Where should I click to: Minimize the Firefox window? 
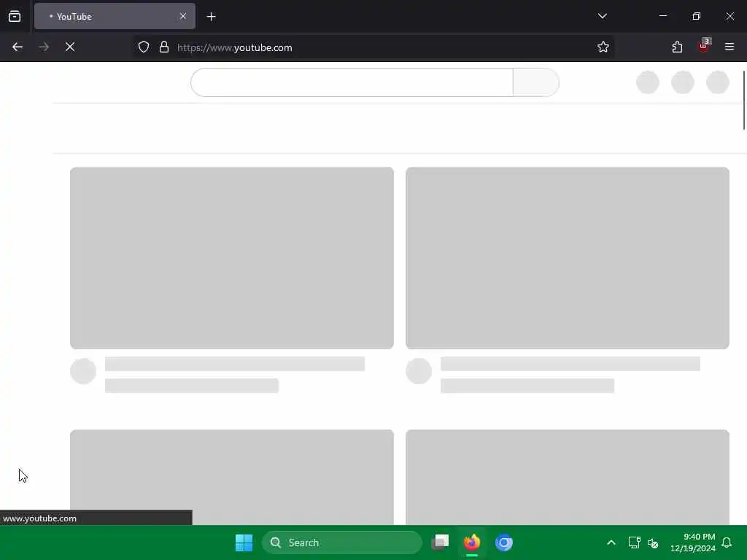coord(662,16)
